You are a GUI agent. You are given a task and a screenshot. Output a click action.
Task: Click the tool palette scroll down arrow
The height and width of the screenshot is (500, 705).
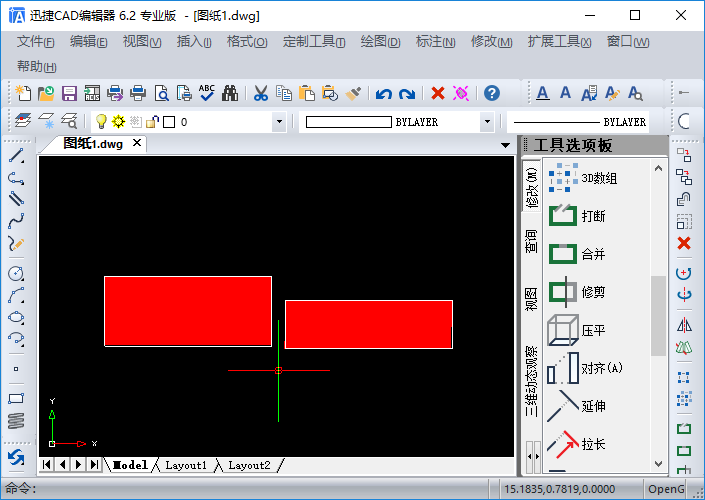click(x=659, y=464)
